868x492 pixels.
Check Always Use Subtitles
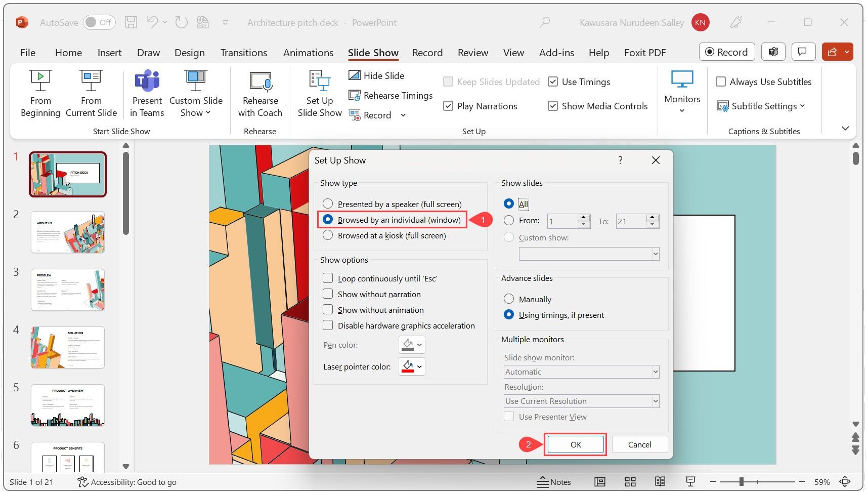click(x=764, y=82)
